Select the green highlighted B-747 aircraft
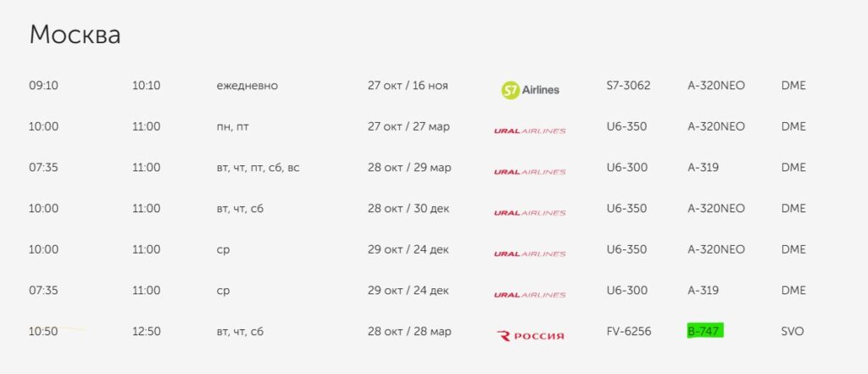868x374 pixels. (704, 331)
